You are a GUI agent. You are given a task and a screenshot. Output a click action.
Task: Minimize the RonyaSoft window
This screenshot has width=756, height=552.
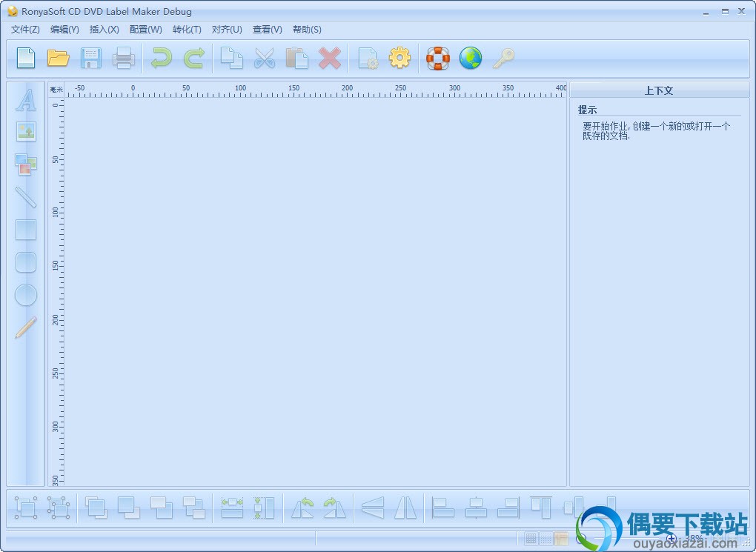[x=706, y=12]
